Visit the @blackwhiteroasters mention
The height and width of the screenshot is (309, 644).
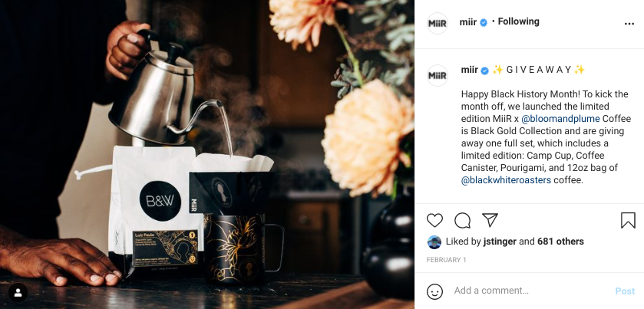[506, 180]
